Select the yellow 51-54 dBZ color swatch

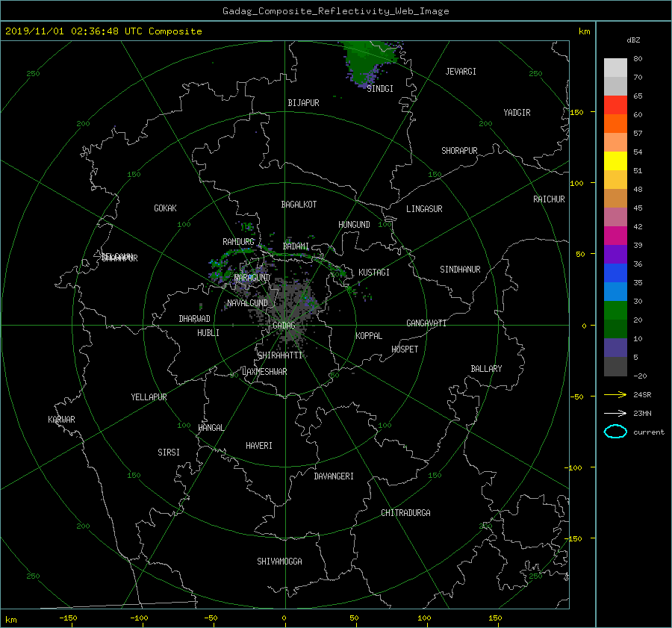[x=615, y=161]
